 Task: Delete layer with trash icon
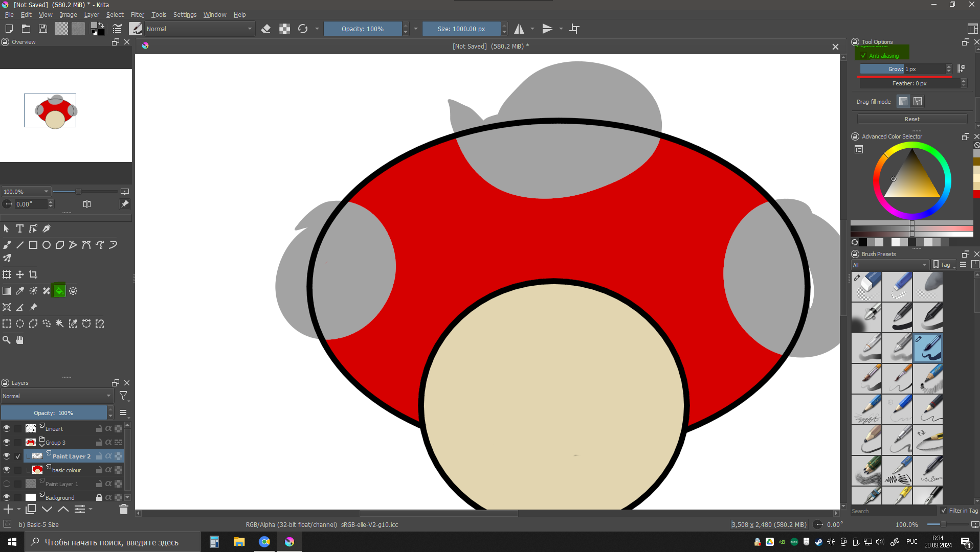coord(123,509)
